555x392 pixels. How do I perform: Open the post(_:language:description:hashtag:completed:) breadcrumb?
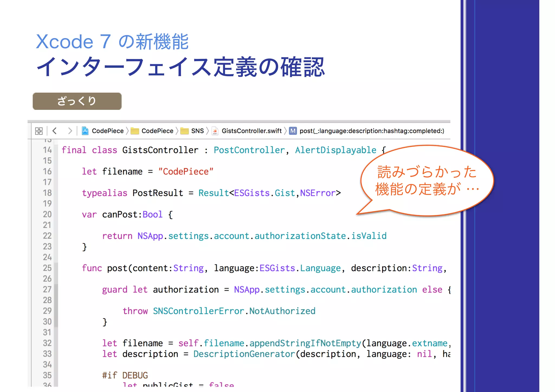(x=372, y=131)
